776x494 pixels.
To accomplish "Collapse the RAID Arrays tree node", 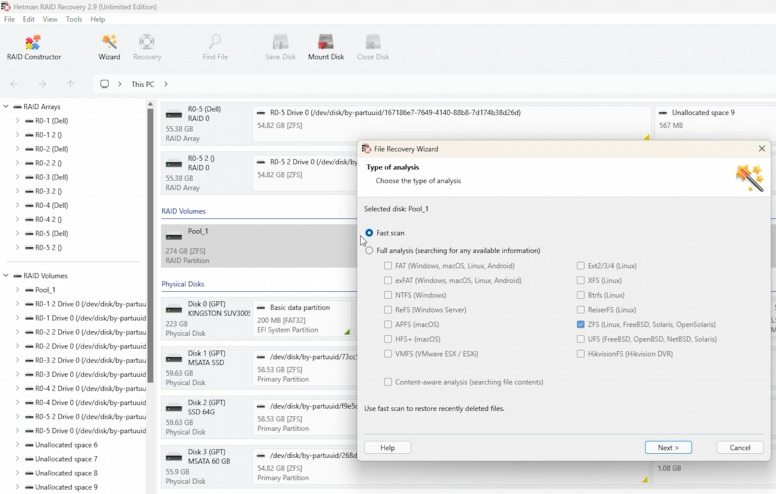I will pyautogui.click(x=6, y=106).
